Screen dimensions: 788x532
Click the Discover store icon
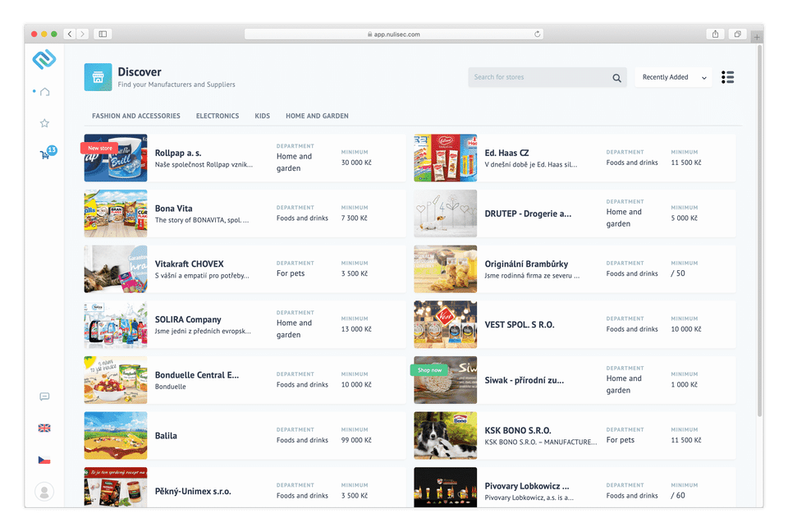pyautogui.click(x=98, y=77)
